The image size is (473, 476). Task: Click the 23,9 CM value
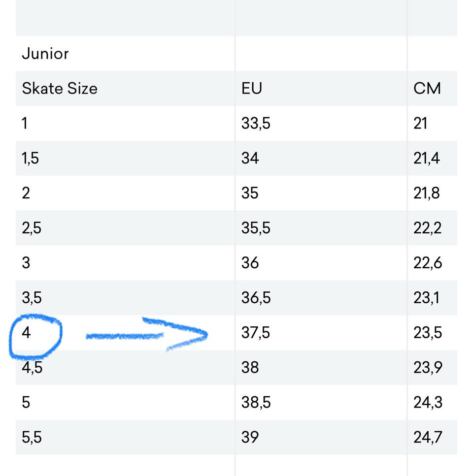point(428,368)
